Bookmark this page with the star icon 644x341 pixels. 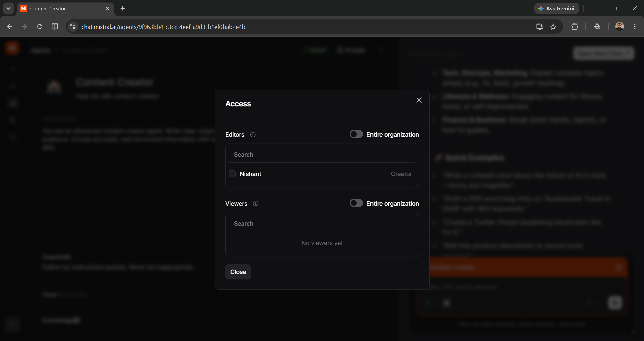553,27
